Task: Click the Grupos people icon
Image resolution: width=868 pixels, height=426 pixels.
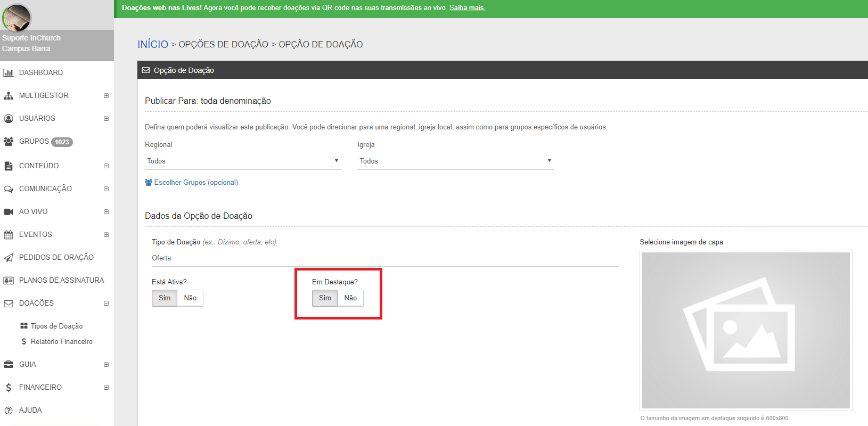Action: [9, 142]
